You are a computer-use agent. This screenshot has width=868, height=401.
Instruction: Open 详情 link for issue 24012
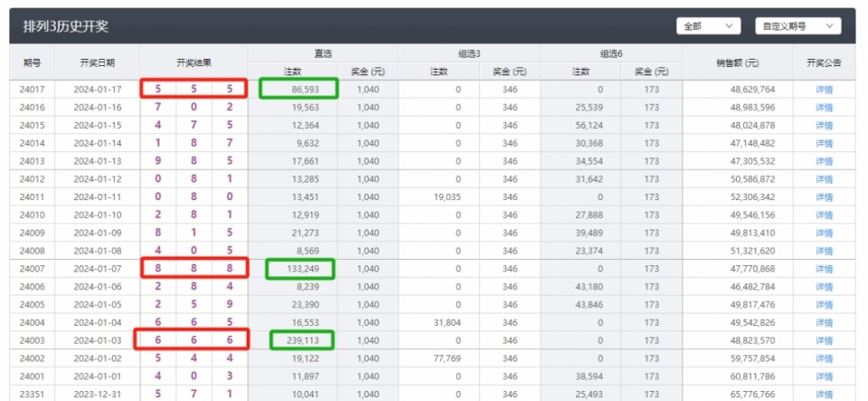tap(824, 179)
